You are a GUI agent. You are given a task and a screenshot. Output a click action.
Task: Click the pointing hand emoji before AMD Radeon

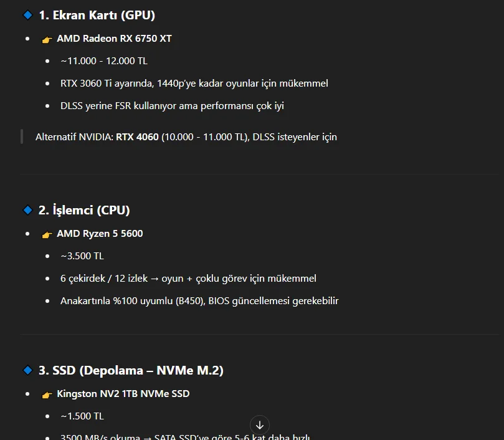(x=47, y=39)
